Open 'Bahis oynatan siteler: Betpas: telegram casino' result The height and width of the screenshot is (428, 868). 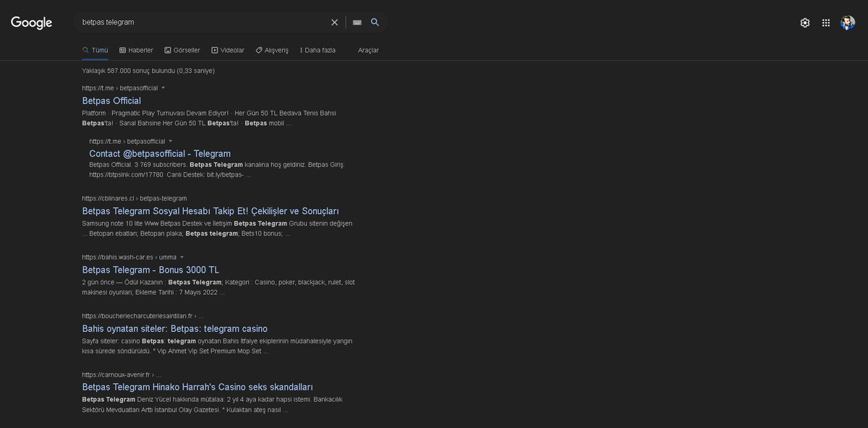click(175, 328)
